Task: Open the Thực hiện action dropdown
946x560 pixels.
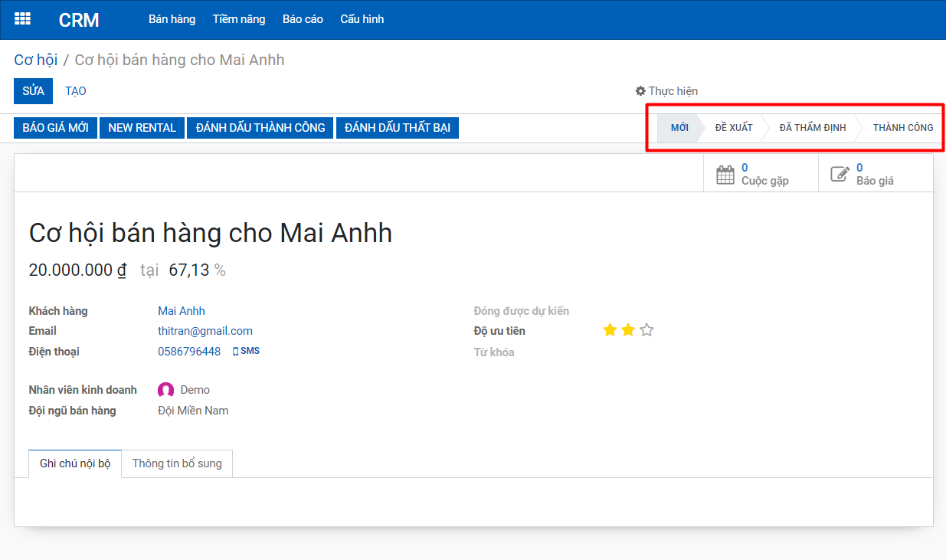Action: 666,91
